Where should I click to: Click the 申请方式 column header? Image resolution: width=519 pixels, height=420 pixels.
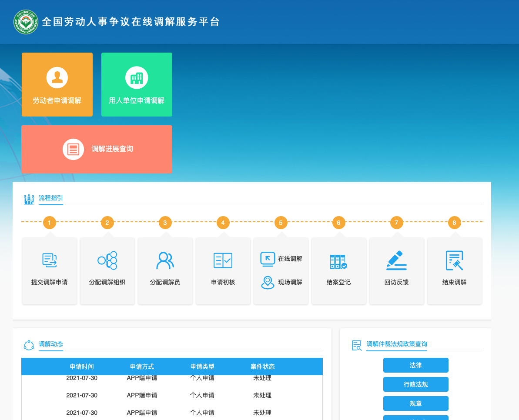(142, 367)
